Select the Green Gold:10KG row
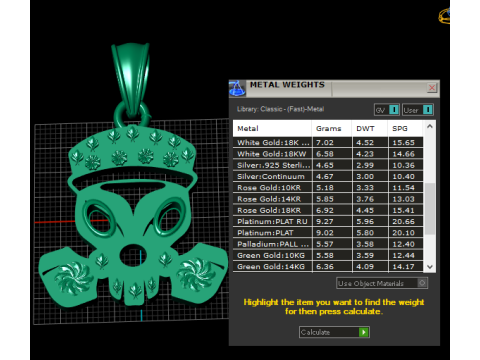480x360 pixels. click(x=328, y=255)
